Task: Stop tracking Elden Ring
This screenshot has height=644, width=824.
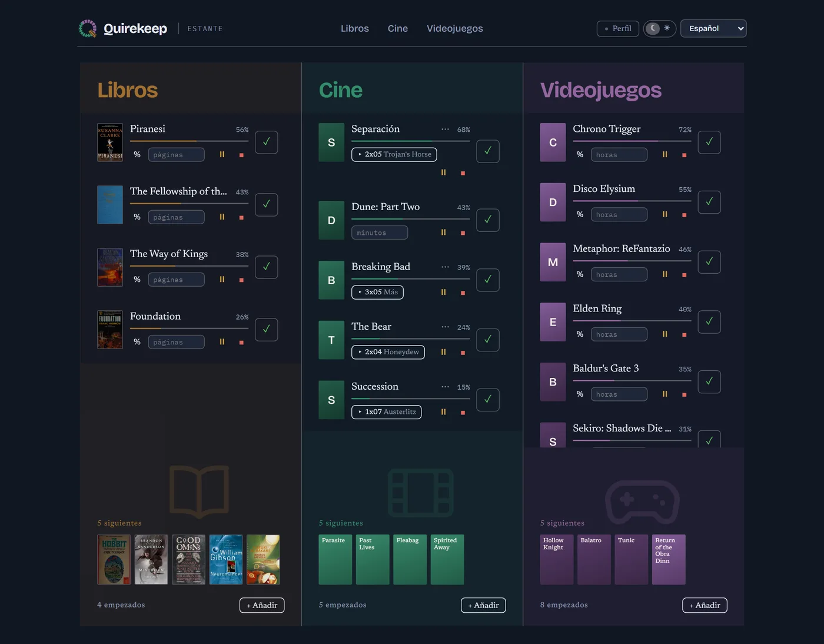Action: pos(684,334)
